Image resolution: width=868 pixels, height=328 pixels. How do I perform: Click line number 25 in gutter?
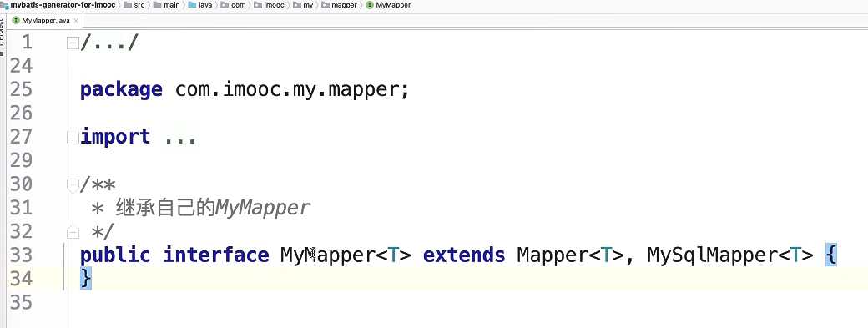[x=21, y=89]
